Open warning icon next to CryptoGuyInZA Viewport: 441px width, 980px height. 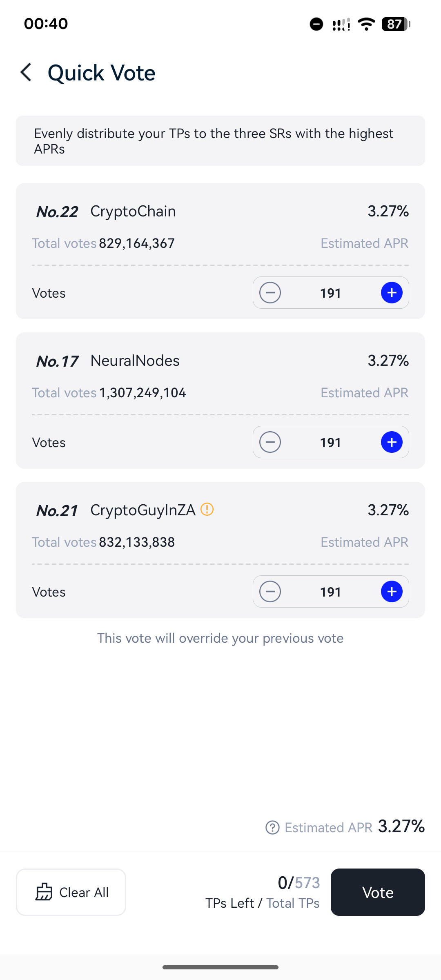click(x=207, y=510)
